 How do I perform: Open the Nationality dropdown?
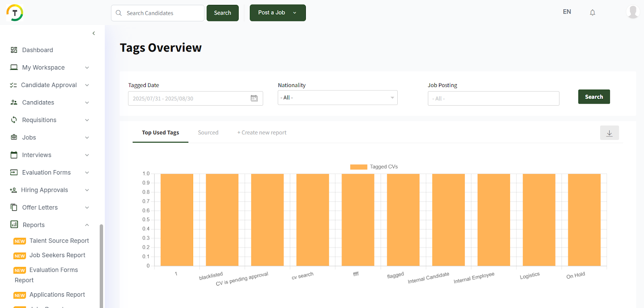click(x=337, y=98)
